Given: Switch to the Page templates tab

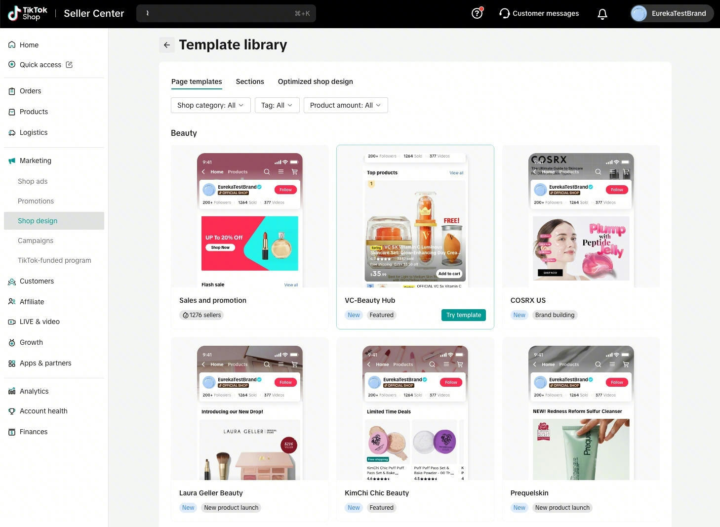Looking at the screenshot, I should pos(197,81).
